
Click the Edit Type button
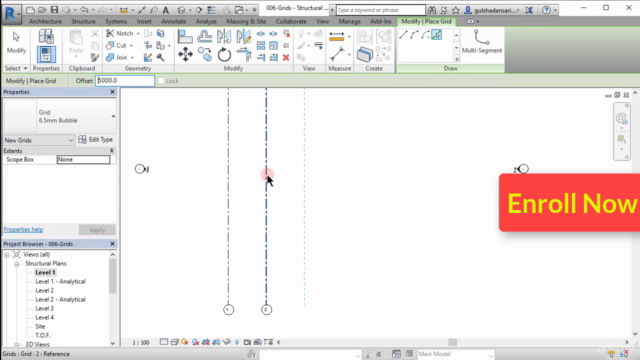click(96, 140)
